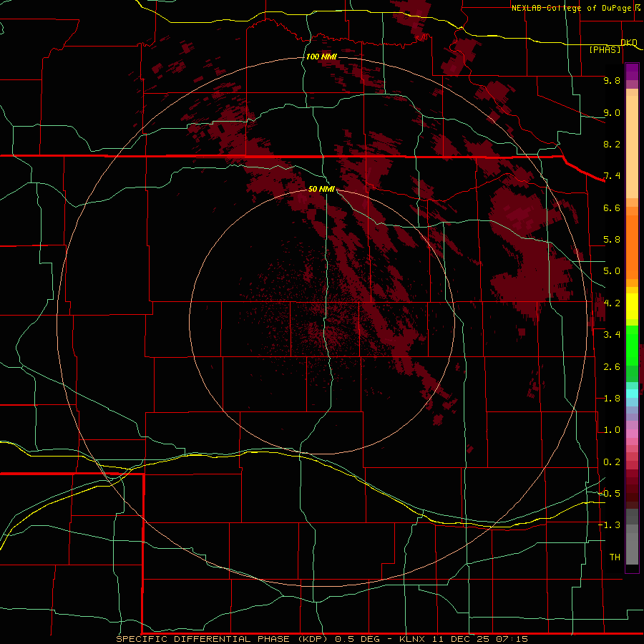
Task: Click the 8.2 scale value
Action: 612,144
